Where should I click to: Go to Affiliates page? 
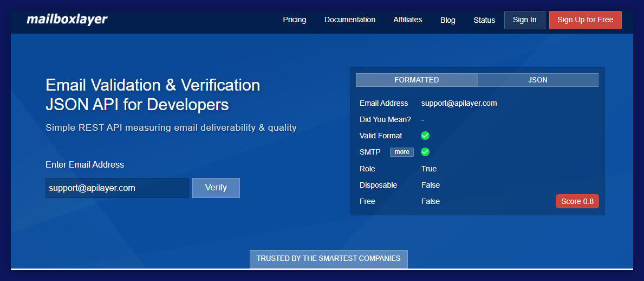[x=408, y=20]
